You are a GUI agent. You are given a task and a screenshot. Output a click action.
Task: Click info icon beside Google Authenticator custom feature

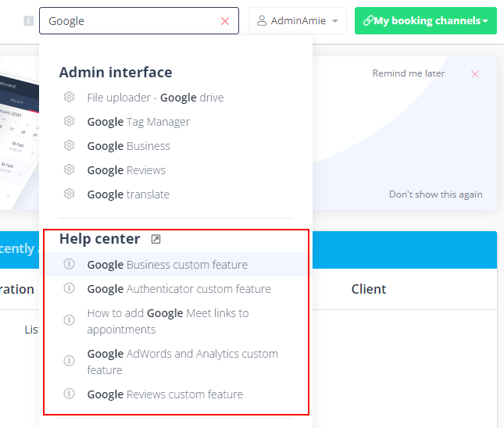(x=69, y=288)
